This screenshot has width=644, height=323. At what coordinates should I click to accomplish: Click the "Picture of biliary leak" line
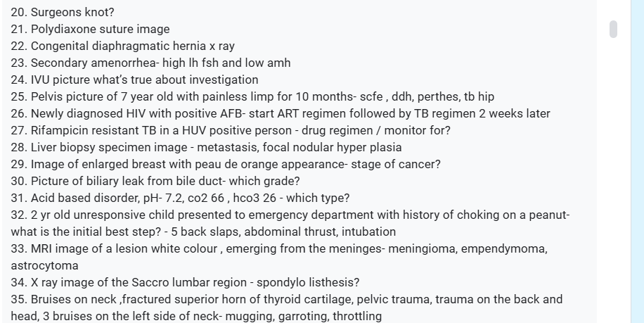pyautogui.click(x=155, y=181)
